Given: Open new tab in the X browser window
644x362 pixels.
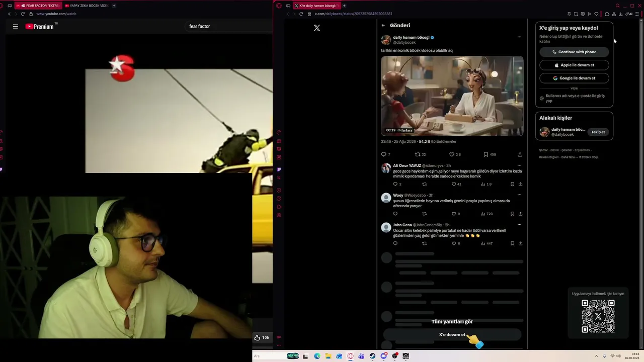Looking at the screenshot, I should (344, 6).
